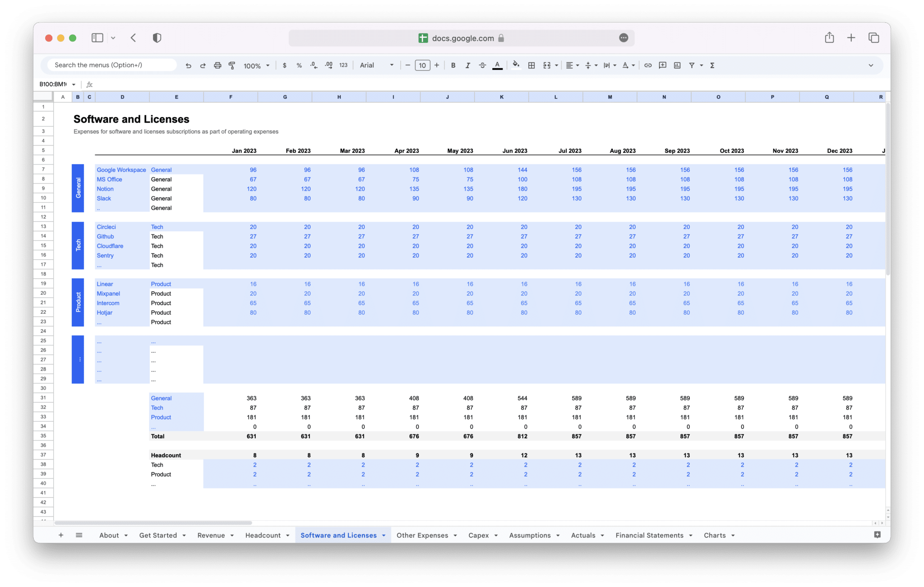
Task: Go back in Safari
Action: point(134,38)
